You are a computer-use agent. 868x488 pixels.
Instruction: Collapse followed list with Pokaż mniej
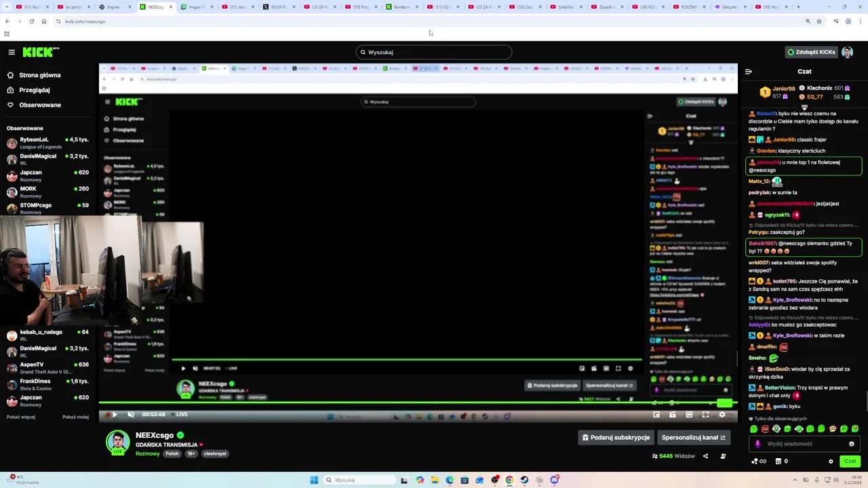click(75, 417)
